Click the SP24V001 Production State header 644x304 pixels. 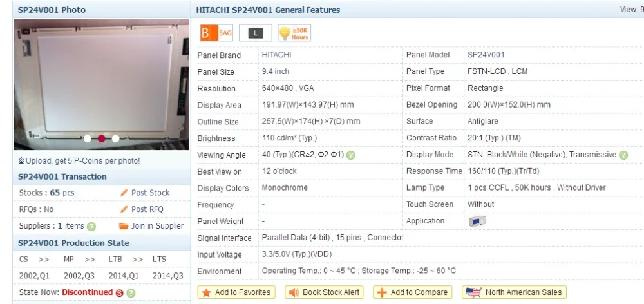pyautogui.click(x=73, y=243)
